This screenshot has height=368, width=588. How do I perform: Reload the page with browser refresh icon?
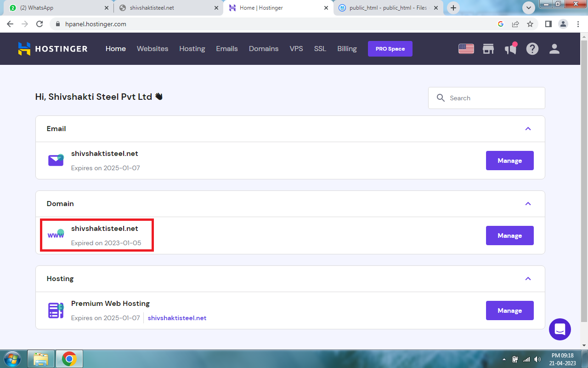pyautogui.click(x=40, y=24)
